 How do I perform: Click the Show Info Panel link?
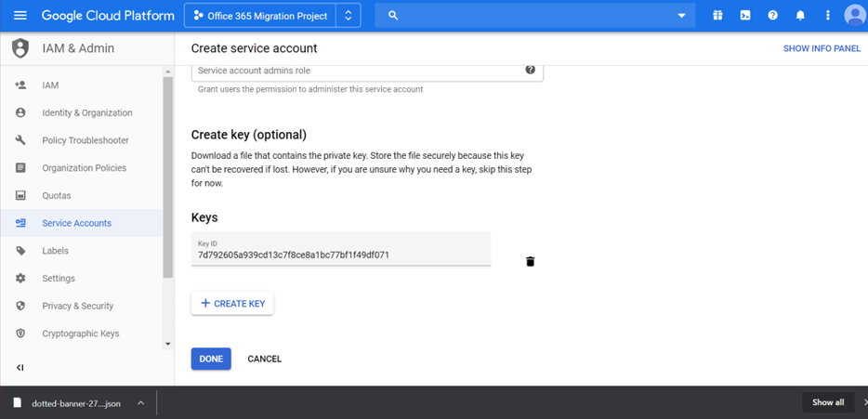822,48
